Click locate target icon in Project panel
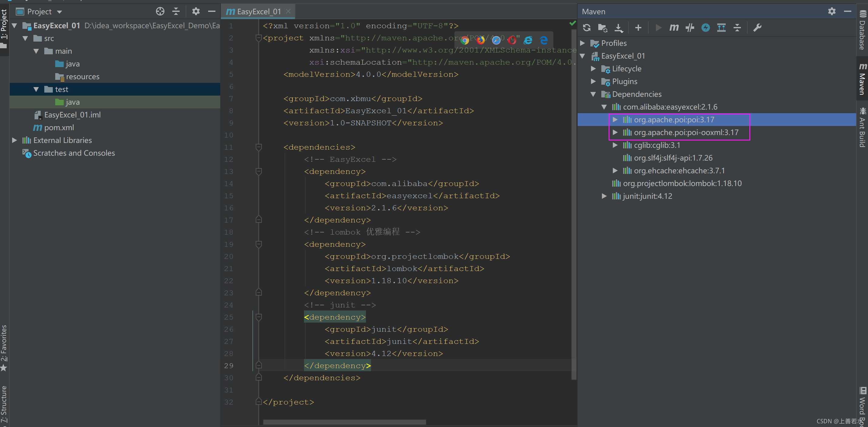The image size is (868, 427). tap(160, 12)
